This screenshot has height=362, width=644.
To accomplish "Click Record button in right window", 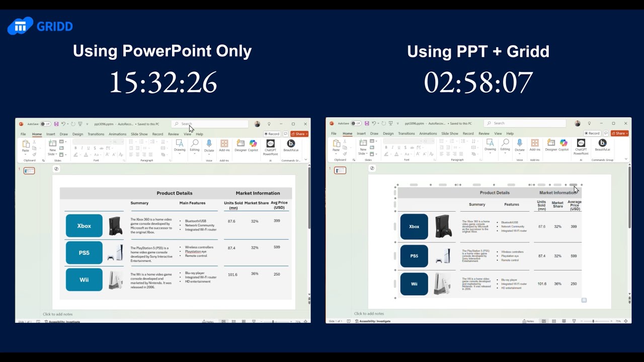I will pos(592,133).
